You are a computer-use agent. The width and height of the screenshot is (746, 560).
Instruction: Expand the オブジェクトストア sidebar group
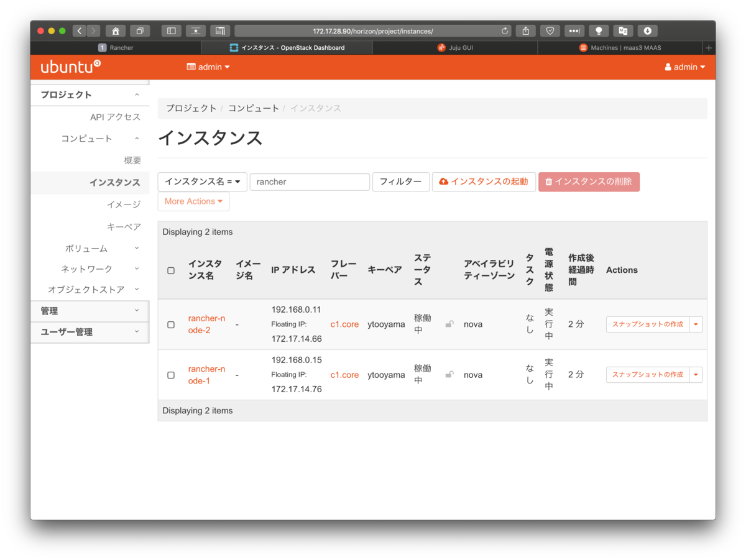point(90,290)
